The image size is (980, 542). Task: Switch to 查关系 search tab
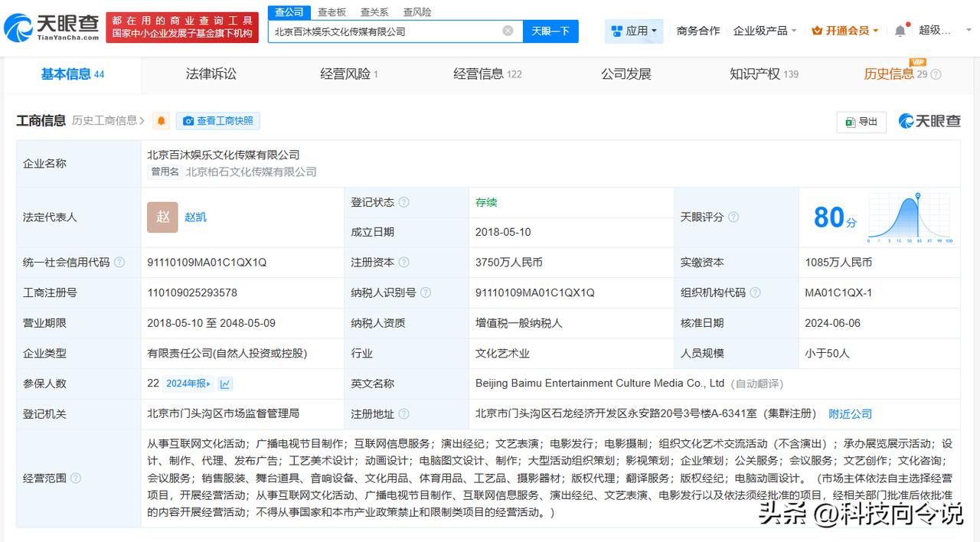coord(374,12)
